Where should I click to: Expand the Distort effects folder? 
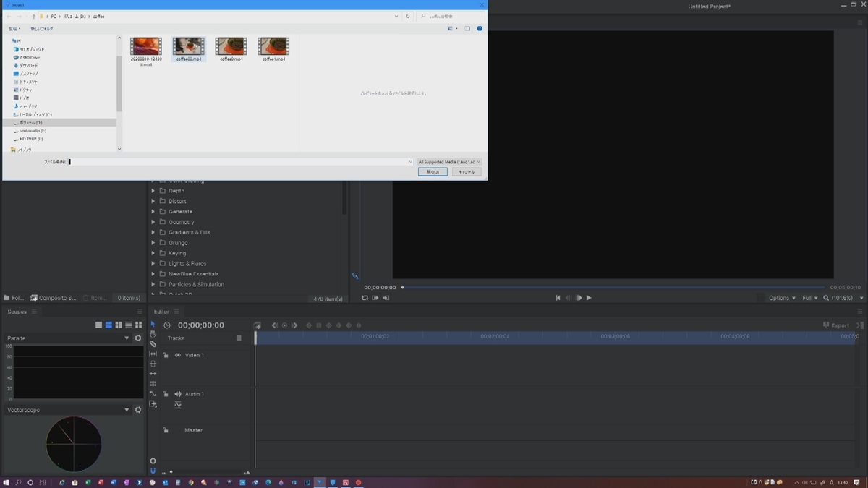tap(153, 201)
